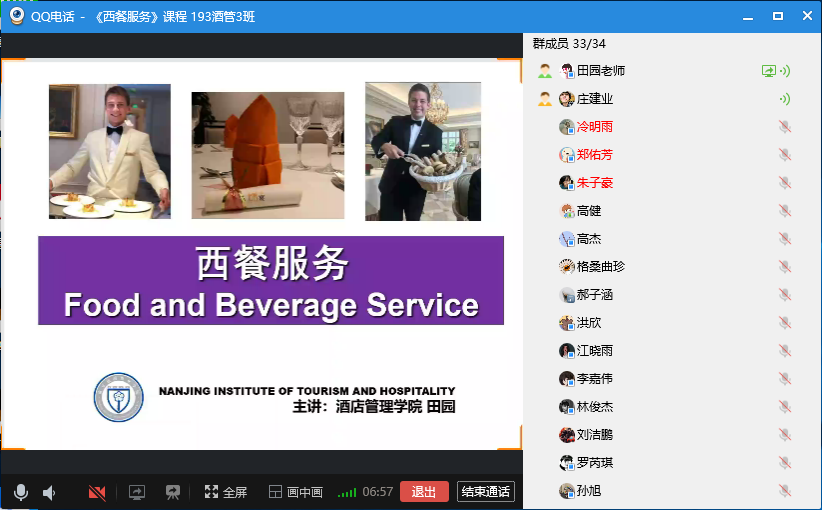Click the waiter in white jacket photo
This screenshot has width=822, height=510.
pyautogui.click(x=110, y=151)
